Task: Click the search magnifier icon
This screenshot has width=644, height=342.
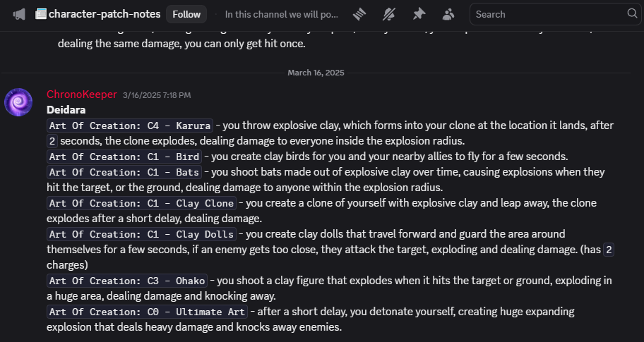Action: tap(631, 13)
